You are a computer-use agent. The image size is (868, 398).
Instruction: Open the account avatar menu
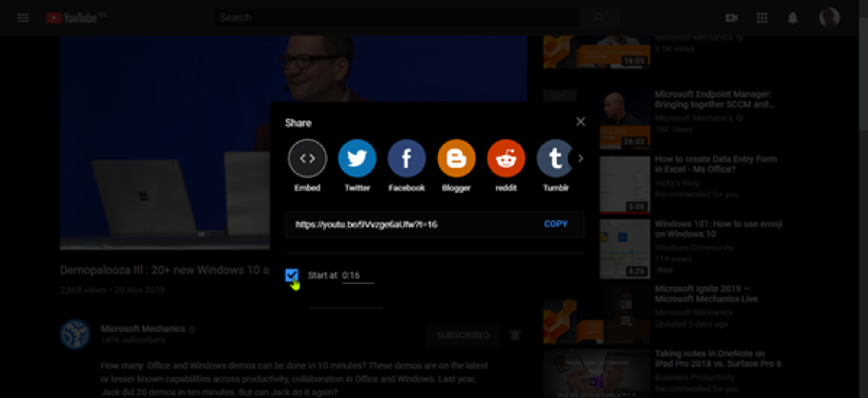(x=829, y=18)
